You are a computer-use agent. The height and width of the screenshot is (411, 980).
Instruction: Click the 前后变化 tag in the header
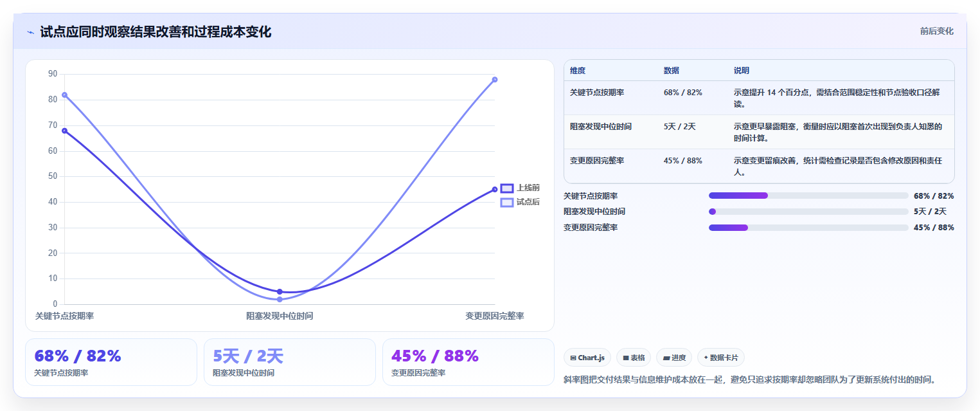point(936,31)
